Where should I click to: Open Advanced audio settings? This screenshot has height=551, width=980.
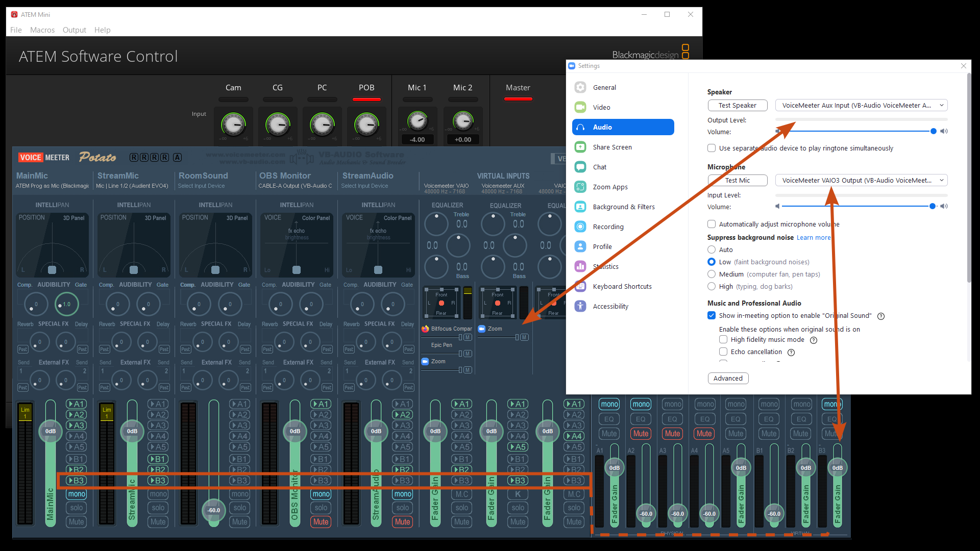pos(728,378)
